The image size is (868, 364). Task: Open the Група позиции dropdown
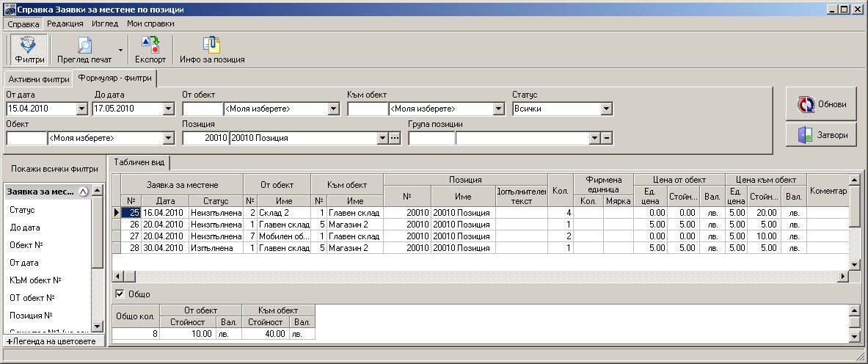[x=594, y=138]
